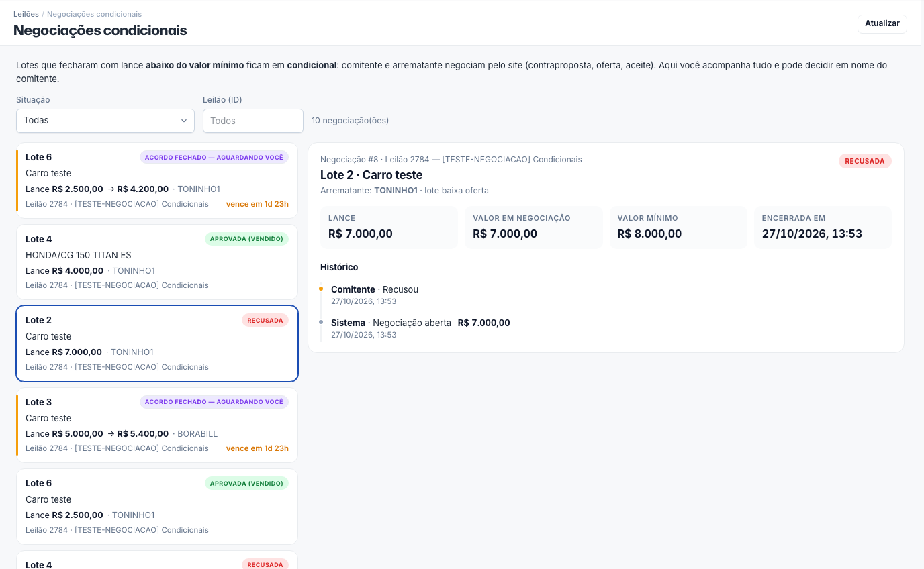This screenshot has width=924, height=569.
Task: Click the Valor em negociação R$ 7.000,00 box
Action: click(534, 227)
